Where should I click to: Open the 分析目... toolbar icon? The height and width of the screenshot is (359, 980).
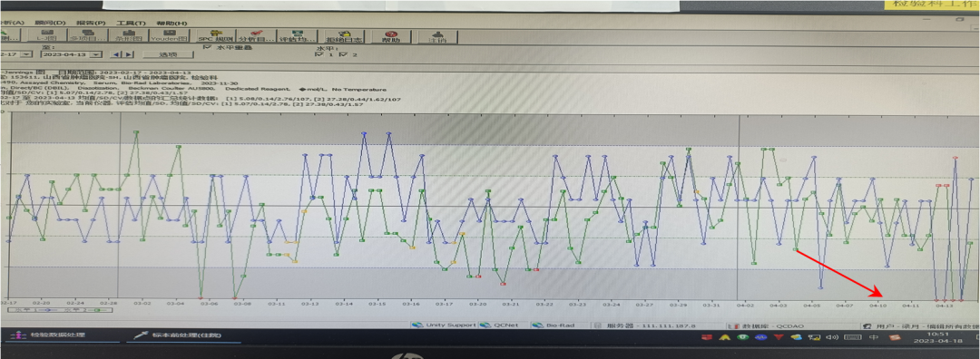(x=256, y=35)
